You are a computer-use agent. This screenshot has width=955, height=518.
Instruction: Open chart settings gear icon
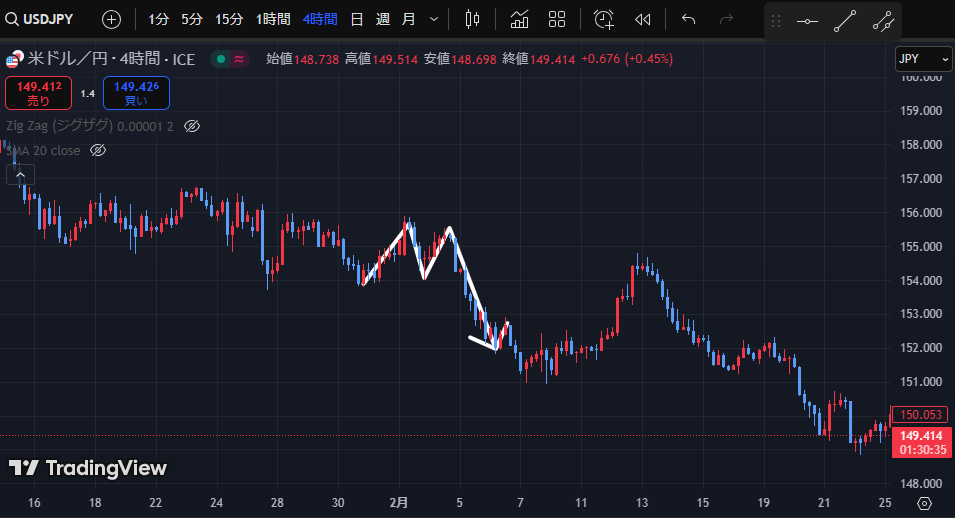pos(925,503)
